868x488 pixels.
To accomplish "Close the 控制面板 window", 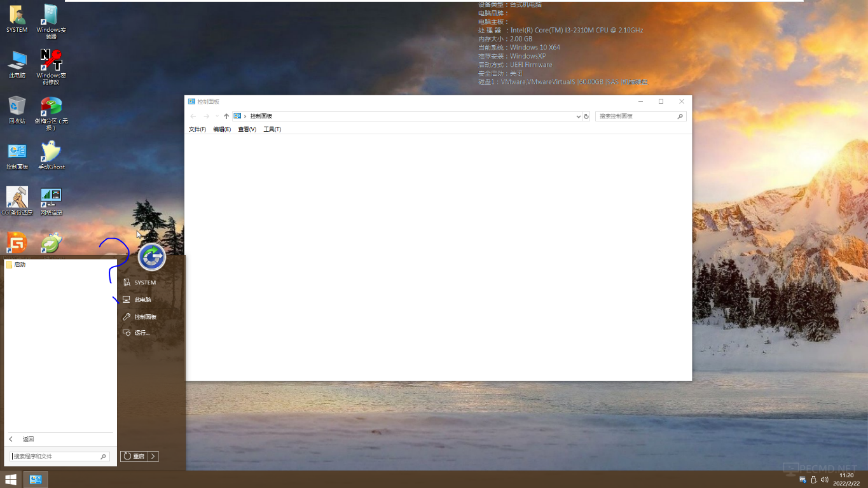I will click(x=682, y=101).
